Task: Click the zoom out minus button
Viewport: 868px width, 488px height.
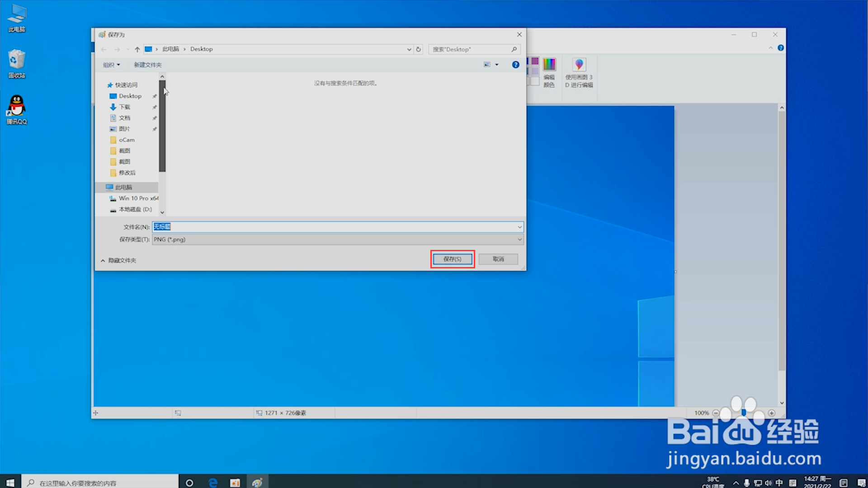Action: coord(716,413)
